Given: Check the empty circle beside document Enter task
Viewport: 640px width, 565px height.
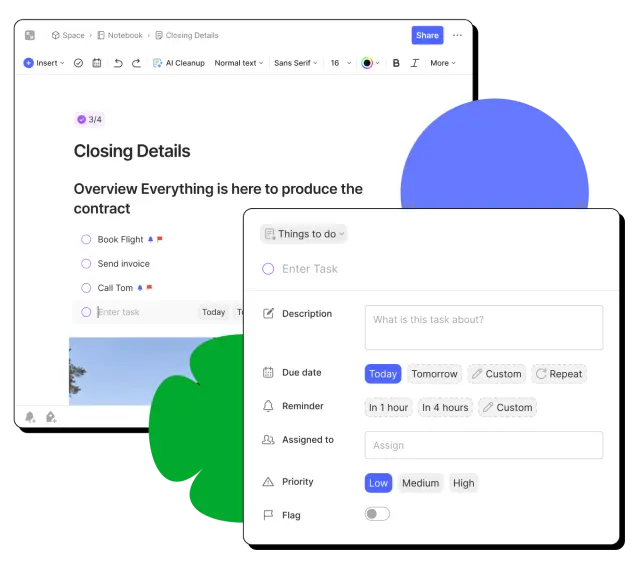Looking at the screenshot, I should pyautogui.click(x=86, y=312).
